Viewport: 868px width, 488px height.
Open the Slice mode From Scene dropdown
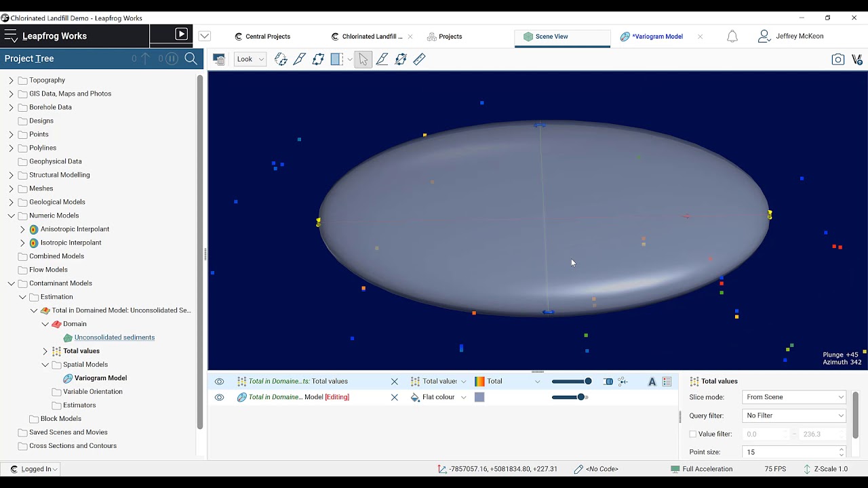click(x=794, y=397)
